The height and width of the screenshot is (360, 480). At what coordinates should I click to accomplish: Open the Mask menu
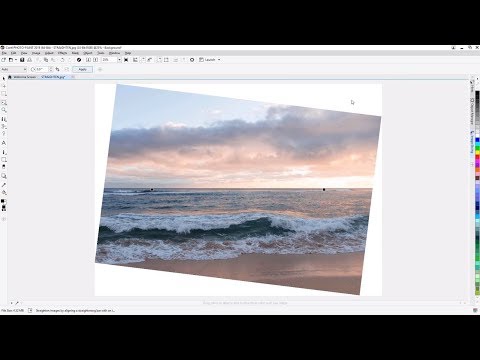[x=75, y=53]
